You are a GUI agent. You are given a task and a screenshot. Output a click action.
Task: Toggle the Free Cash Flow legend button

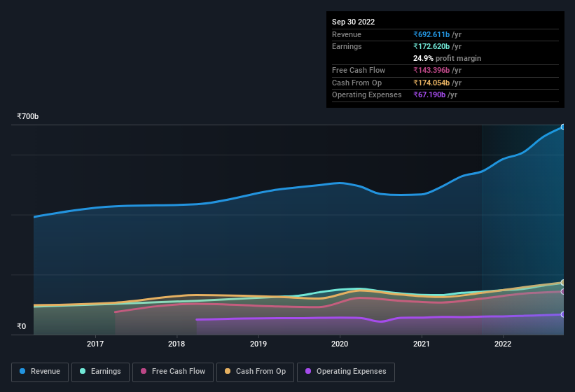point(173,372)
